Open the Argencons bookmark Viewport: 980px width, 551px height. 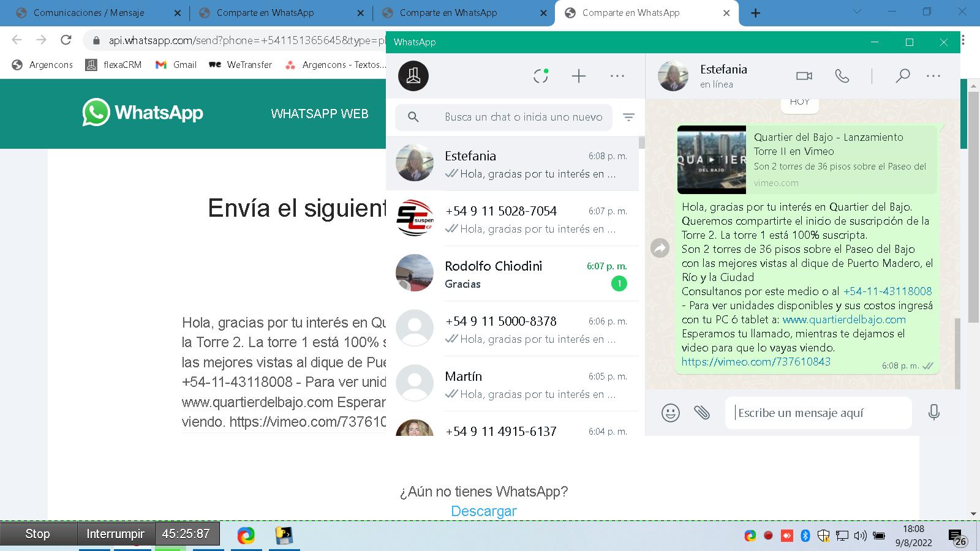click(x=42, y=64)
